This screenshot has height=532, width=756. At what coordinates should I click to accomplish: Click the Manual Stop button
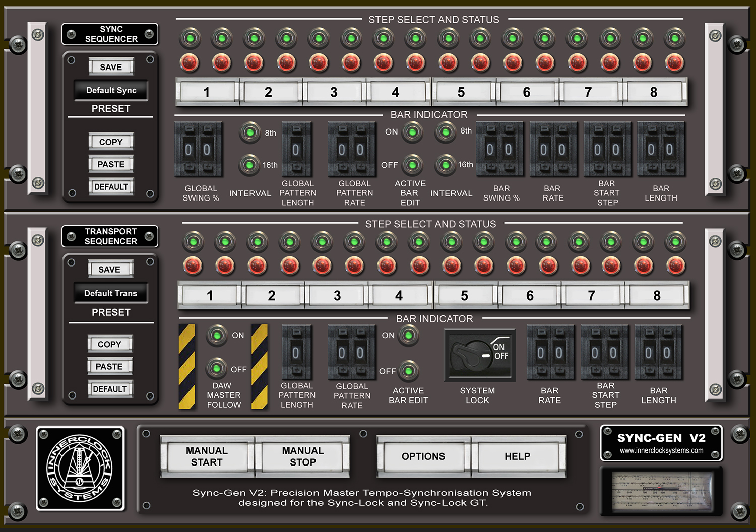pos(303,456)
